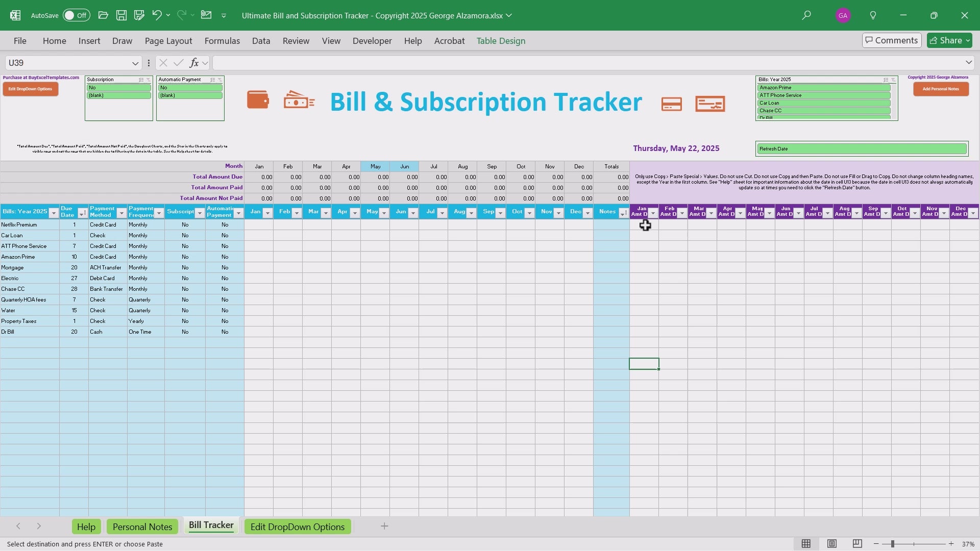The height and width of the screenshot is (551, 980).
Task: Click the Share button
Action: pos(950,40)
